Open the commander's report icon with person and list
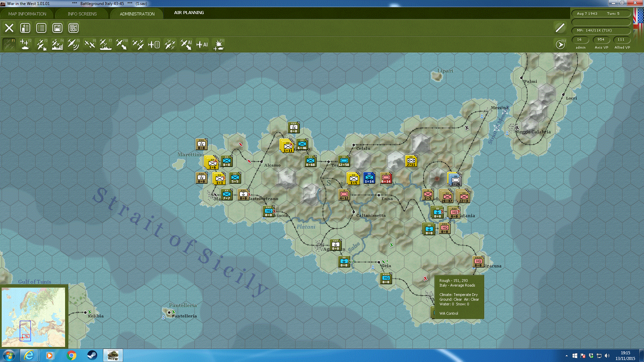This screenshot has width=644, height=362. pos(25,28)
